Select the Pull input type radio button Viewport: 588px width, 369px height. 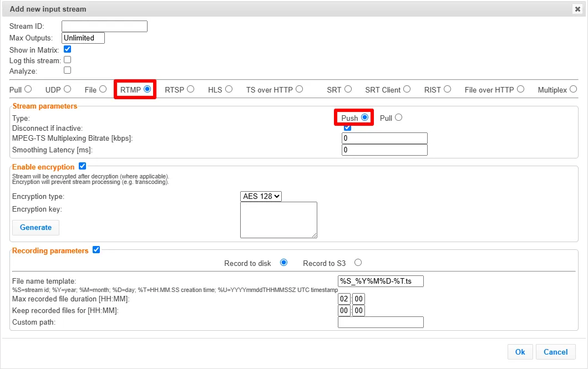tap(28, 89)
